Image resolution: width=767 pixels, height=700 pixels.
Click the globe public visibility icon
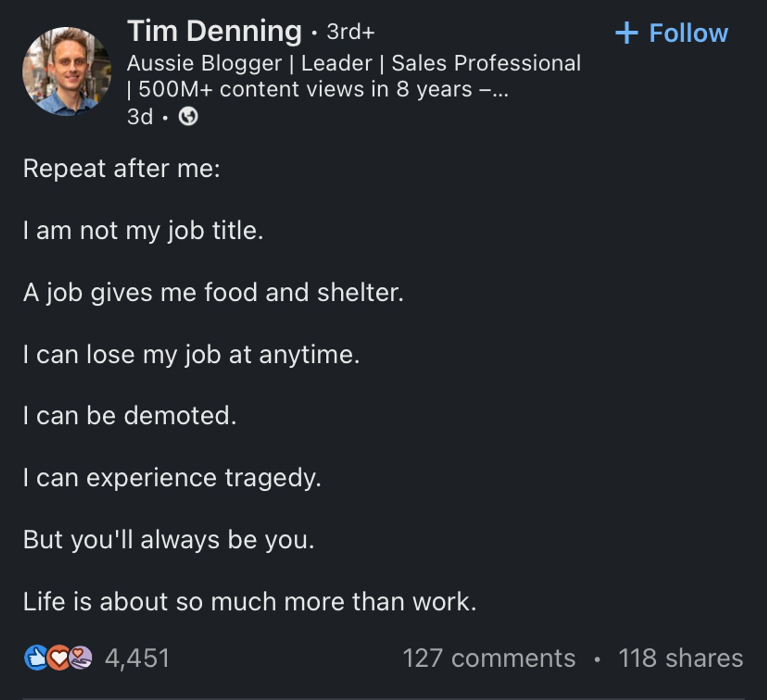[188, 116]
